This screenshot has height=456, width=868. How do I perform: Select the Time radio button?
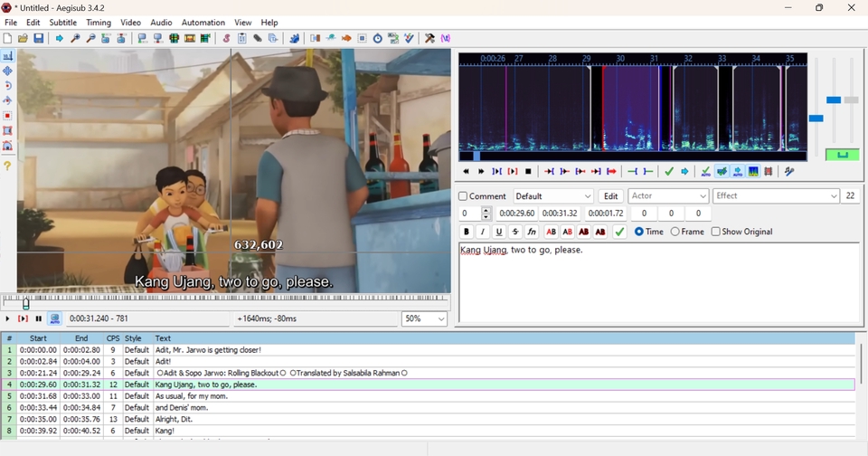click(x=639, y=232)
